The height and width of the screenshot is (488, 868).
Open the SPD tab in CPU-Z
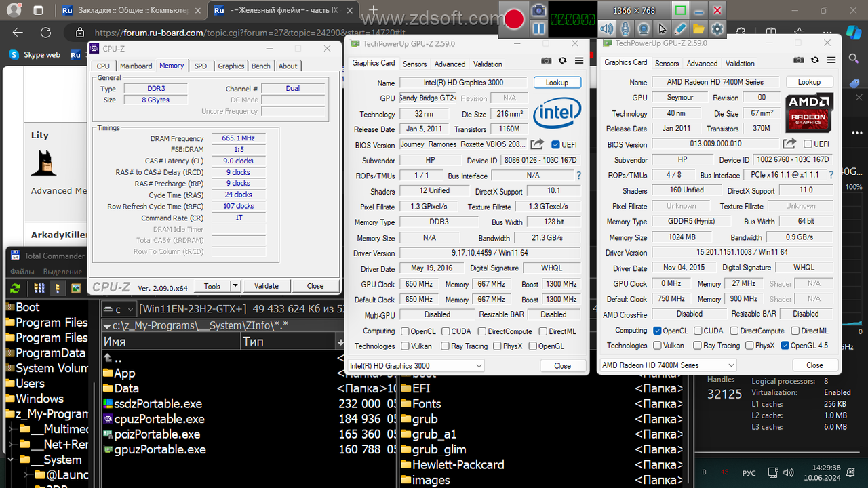click(201, 66)
